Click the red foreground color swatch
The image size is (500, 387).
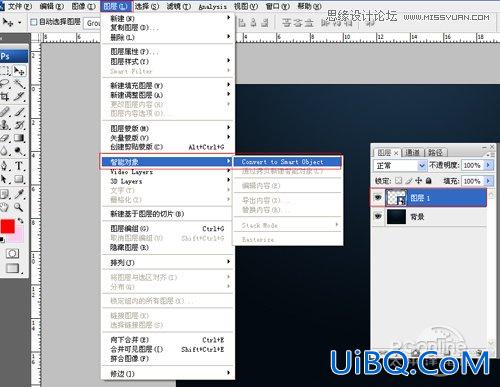7,227
